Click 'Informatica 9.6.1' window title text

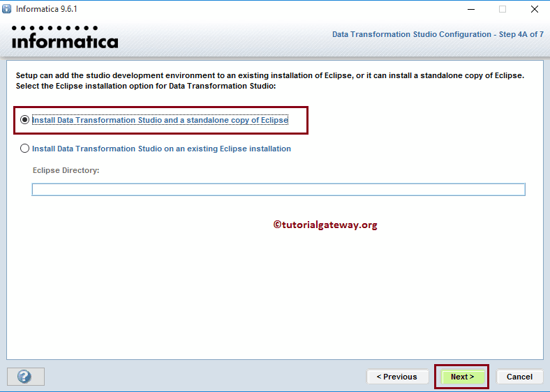(47, 9)
